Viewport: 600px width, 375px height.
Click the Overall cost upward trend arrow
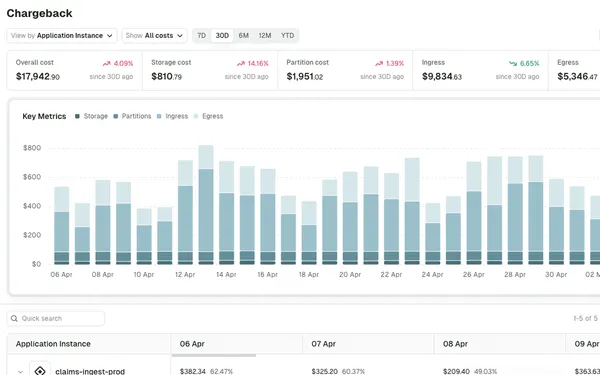(x=106, y=64)
